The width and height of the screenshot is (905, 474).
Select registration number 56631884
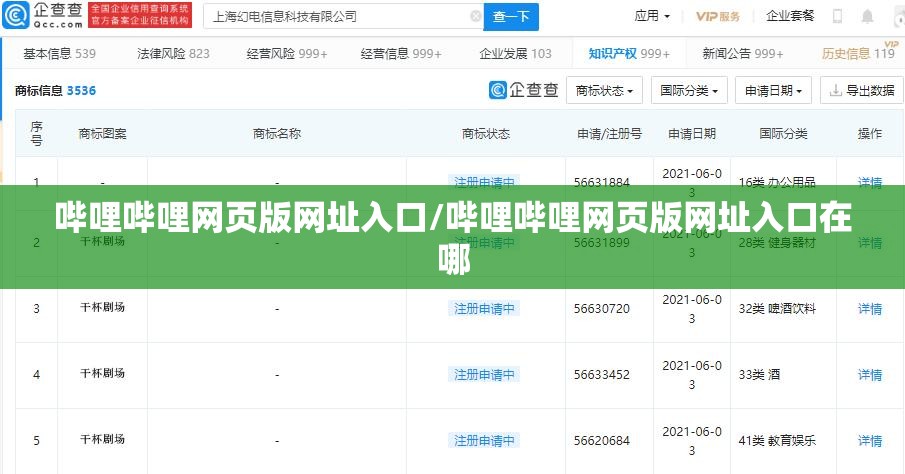tap(601, 181)
